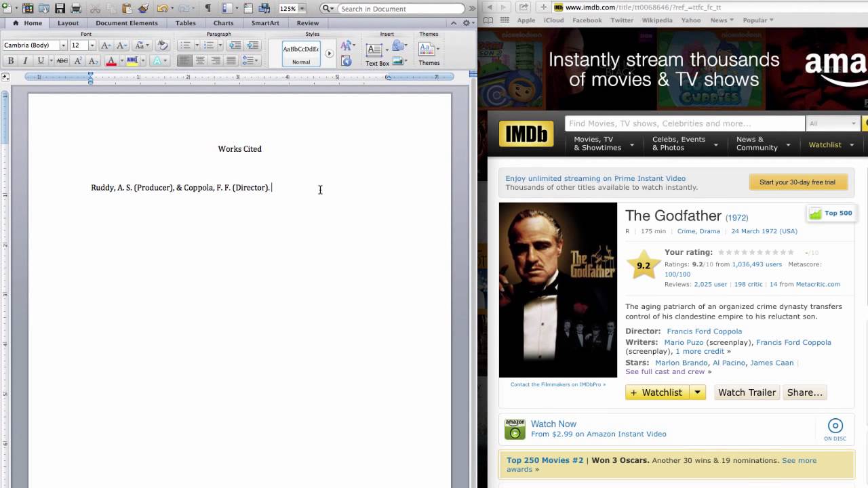Open IMDb Movies, TV & Showtimes menu
This screenshot has height=488, width=868.
point(604,144)
